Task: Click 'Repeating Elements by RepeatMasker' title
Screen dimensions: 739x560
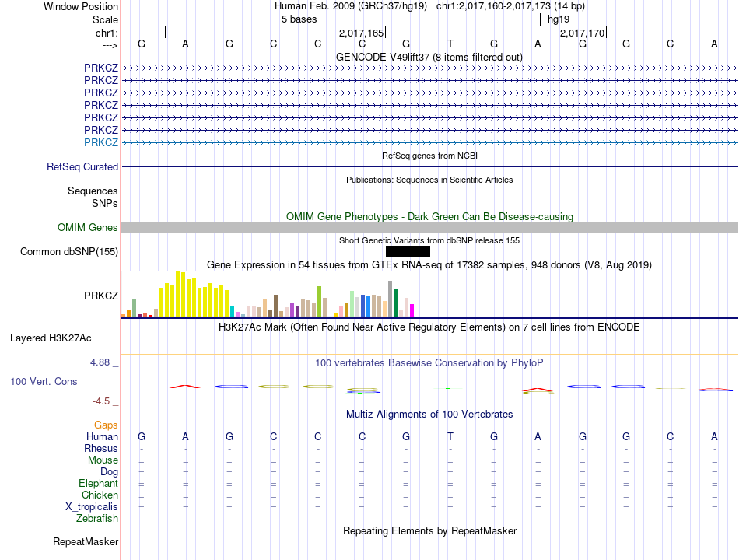Action: pyautogui.click(x=430, y=530)
